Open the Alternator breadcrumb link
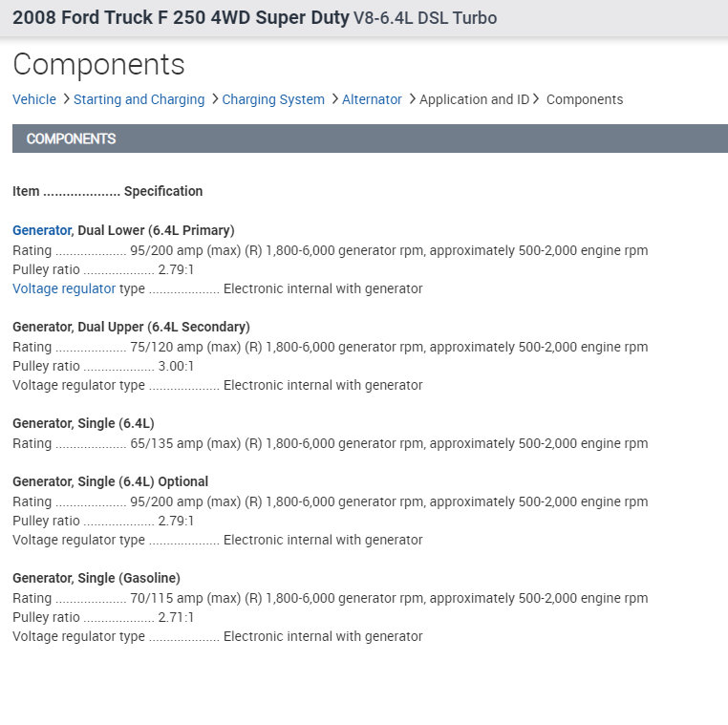The height and width of the screenshot is (725, 728). click(372, 99)
